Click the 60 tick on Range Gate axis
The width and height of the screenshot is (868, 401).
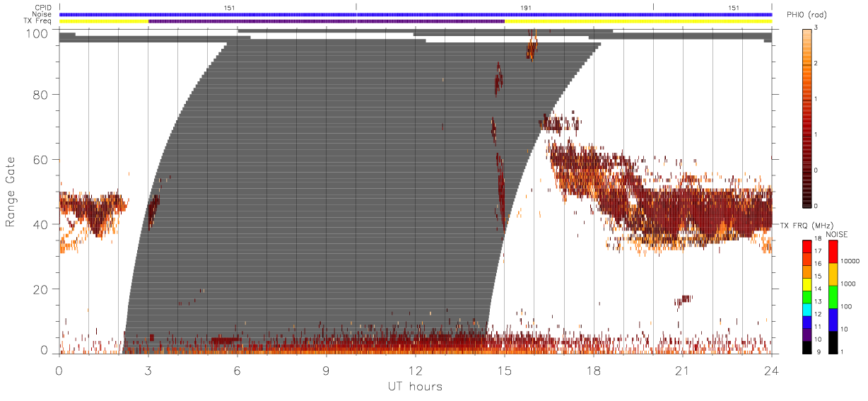pyautogui.click(x=40, y=160)
